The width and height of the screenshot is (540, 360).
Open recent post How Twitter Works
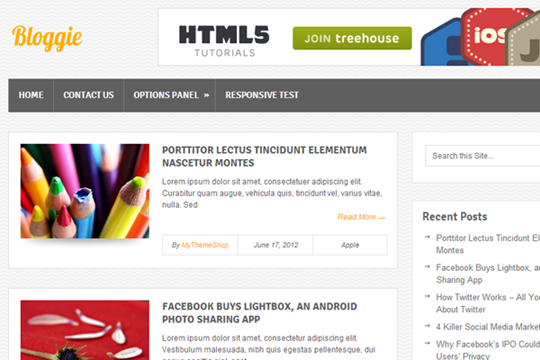[488, 303]
